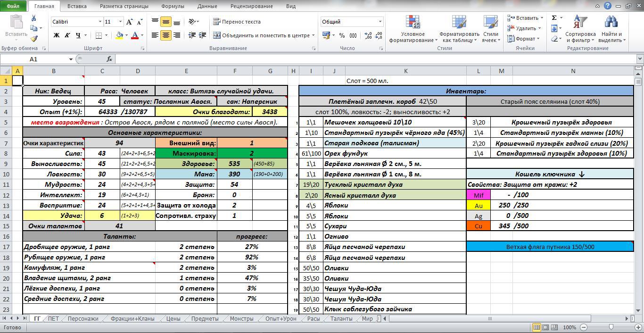
Task: Open the Calibri font name dropdown
Action: (100, 22)
